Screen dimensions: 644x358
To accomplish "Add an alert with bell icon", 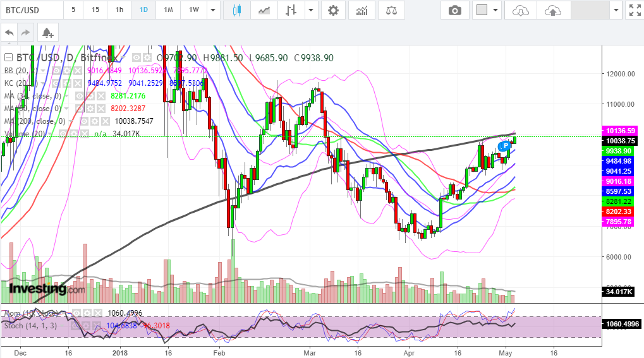I will (x=46, y=32).
